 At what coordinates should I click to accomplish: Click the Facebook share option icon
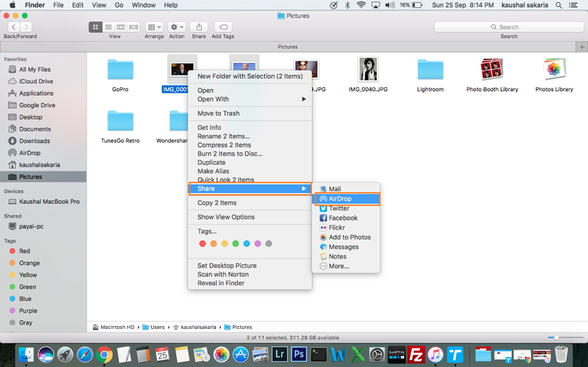323,218
